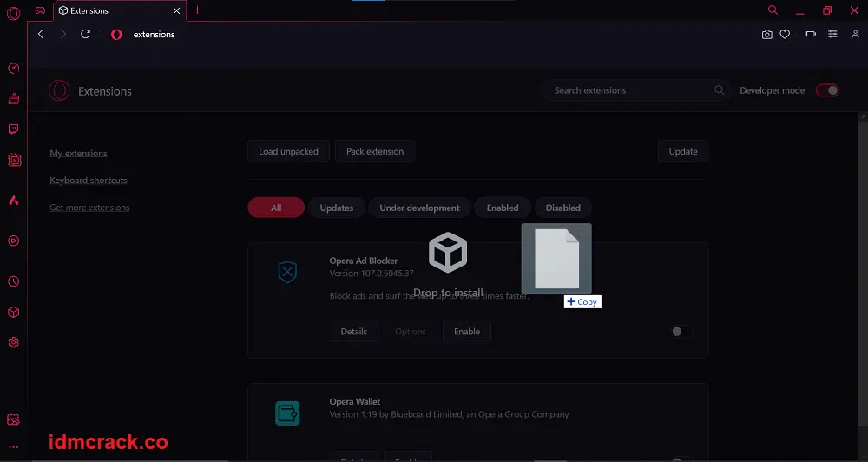This screenshot has height=462, width=868.
Task: Take a snapshot with camera icon
Action: tap(766, 35)
